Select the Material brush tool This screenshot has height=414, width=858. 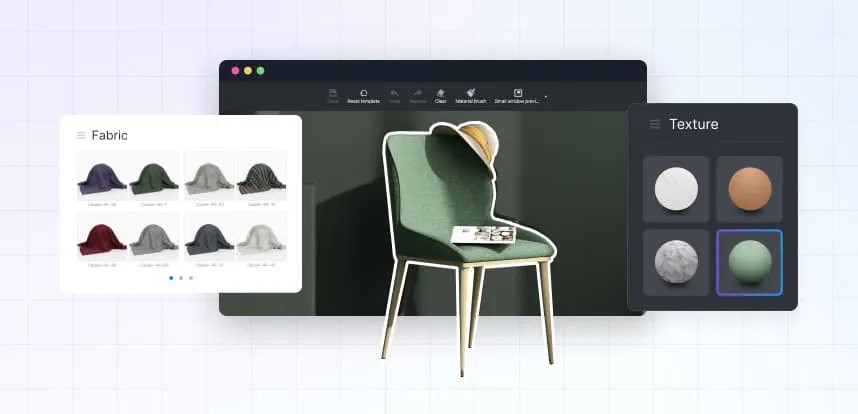tap(471, 93)
